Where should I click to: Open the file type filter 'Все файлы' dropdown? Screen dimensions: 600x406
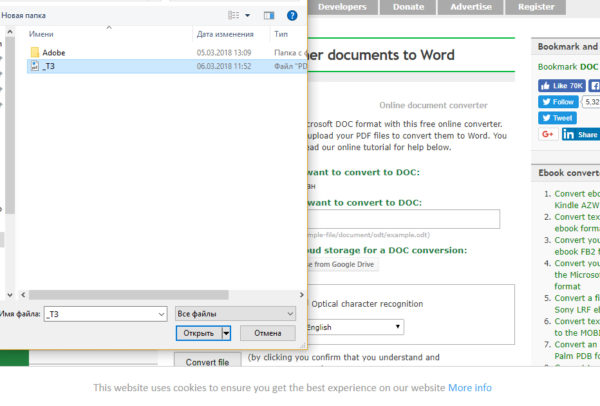tap(235, 314)
